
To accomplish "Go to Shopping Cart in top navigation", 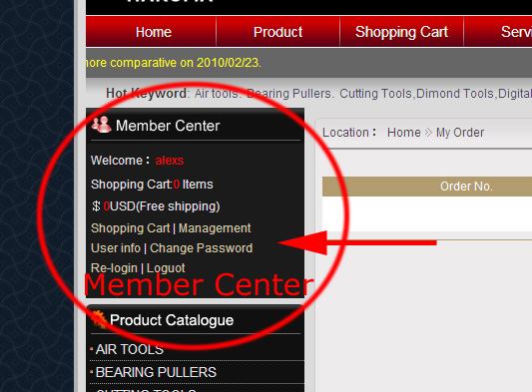I will 401,32.
